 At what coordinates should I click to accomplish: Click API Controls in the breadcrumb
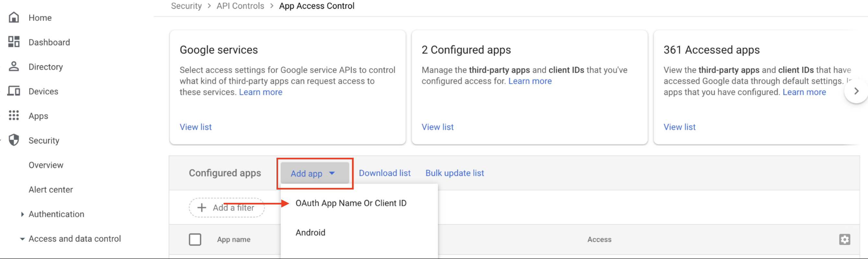[240, 6]
